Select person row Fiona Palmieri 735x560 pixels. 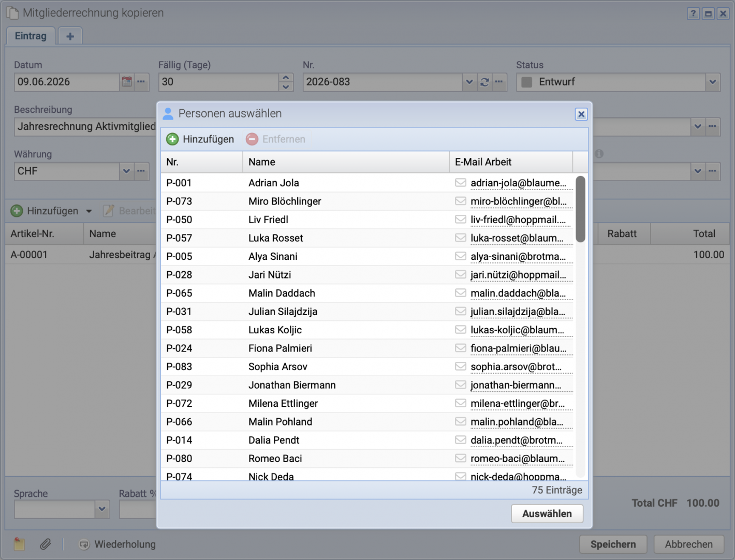point(367,348)
